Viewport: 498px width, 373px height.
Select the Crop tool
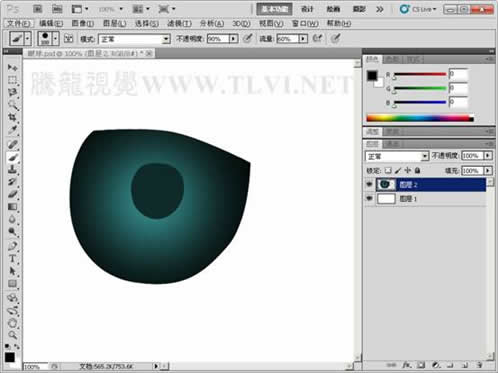point(12,117)
